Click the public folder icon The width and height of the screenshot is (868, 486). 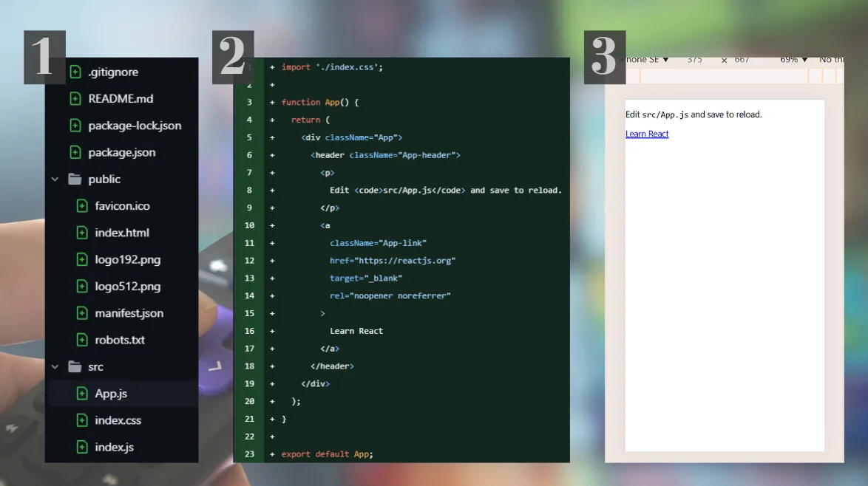coord(74,179)
